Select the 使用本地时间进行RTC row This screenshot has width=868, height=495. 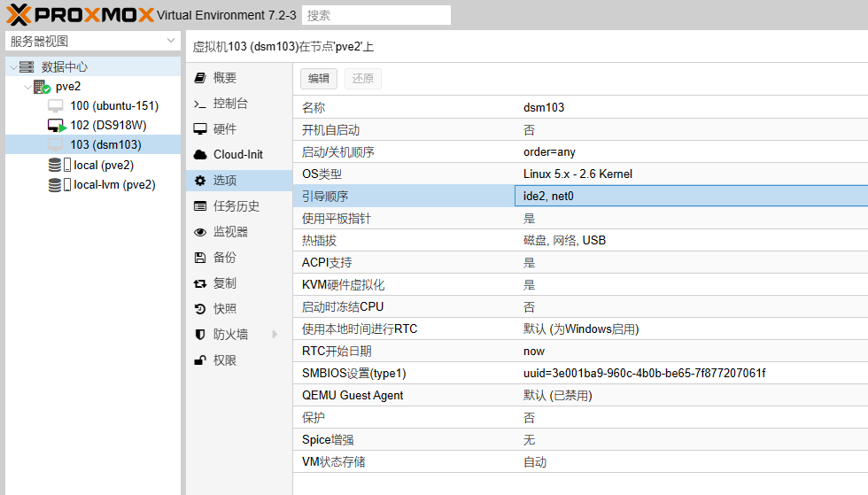pos(580,329)
